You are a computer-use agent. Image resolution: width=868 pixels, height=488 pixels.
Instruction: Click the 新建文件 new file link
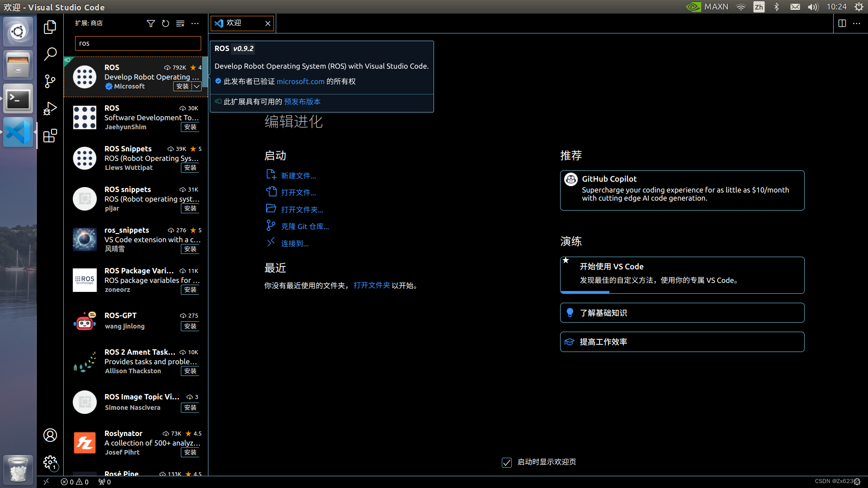tap(298, 176)
